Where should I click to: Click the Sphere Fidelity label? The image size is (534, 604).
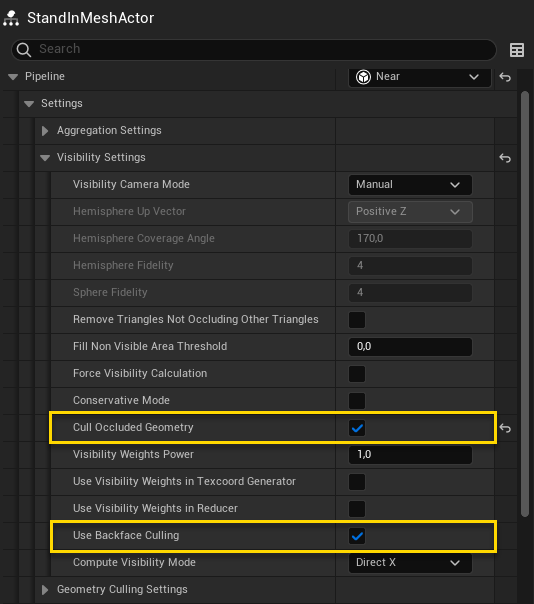[110, 292]
